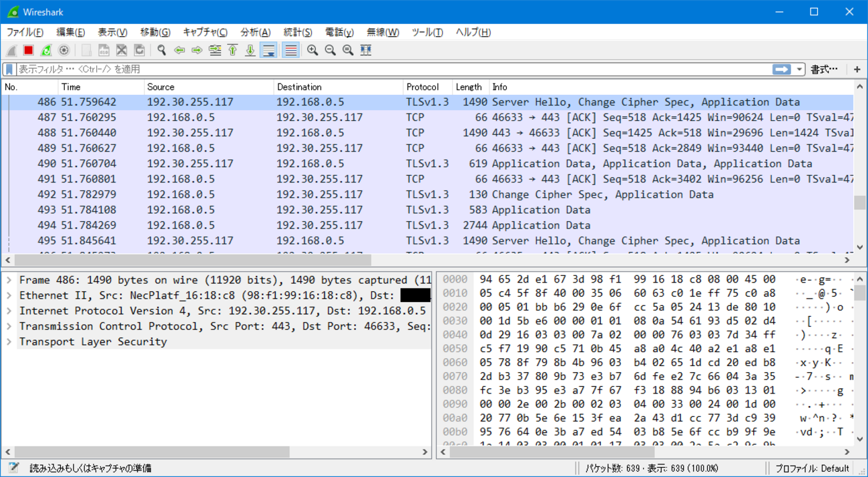This screenshot has height=477, width=868.
Task: Open the display filter history dropdown
Action: [799, 69]
